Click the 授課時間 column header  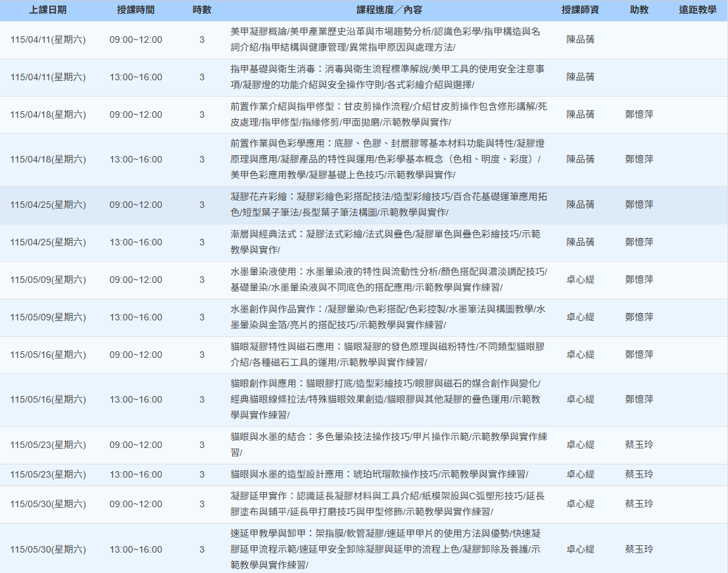135,11
